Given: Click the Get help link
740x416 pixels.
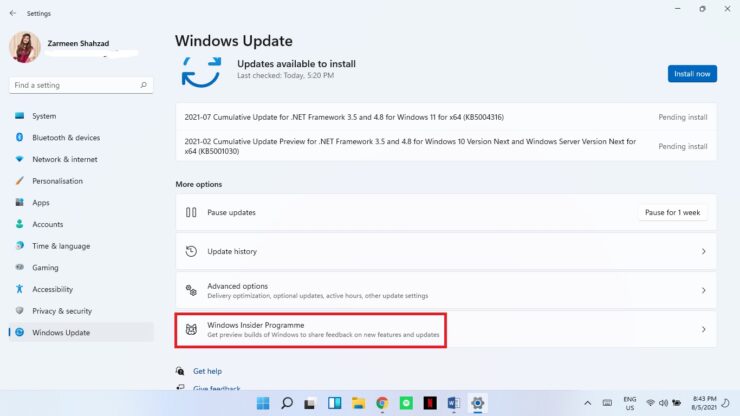Looking at the screenshot, I should 207,371.
